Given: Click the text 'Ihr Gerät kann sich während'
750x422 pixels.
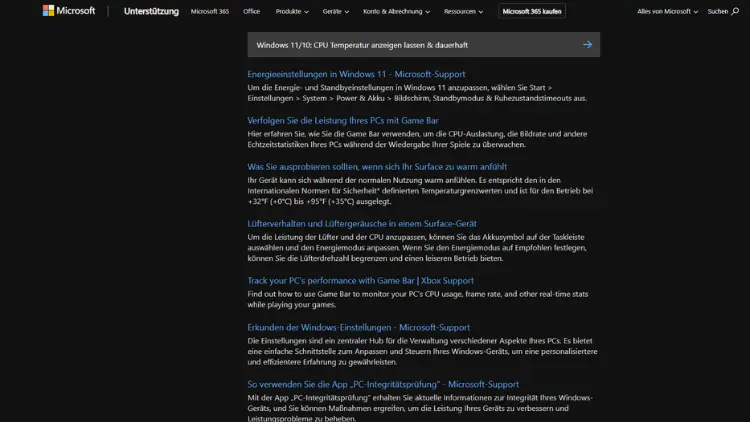Looking at the screenshot, I should (420, 190).
